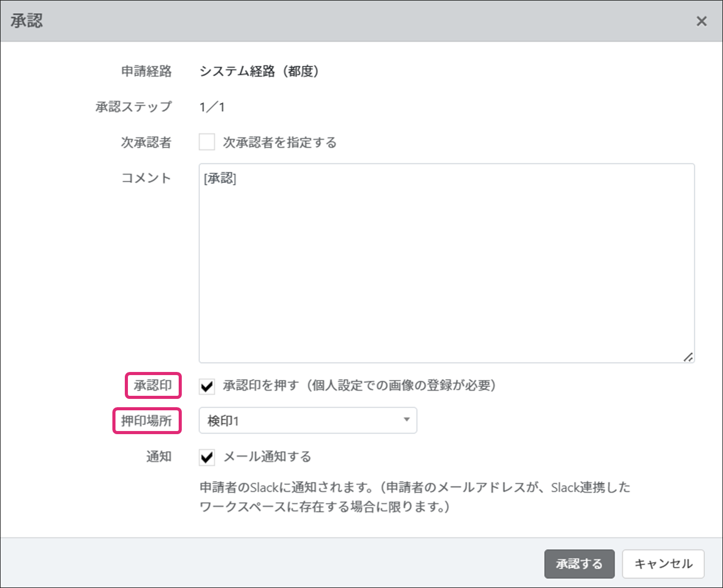The height and width of the screenshot is (588, 723).
Task: Click inside the コメント text area
Action: [x=446, y=269]
